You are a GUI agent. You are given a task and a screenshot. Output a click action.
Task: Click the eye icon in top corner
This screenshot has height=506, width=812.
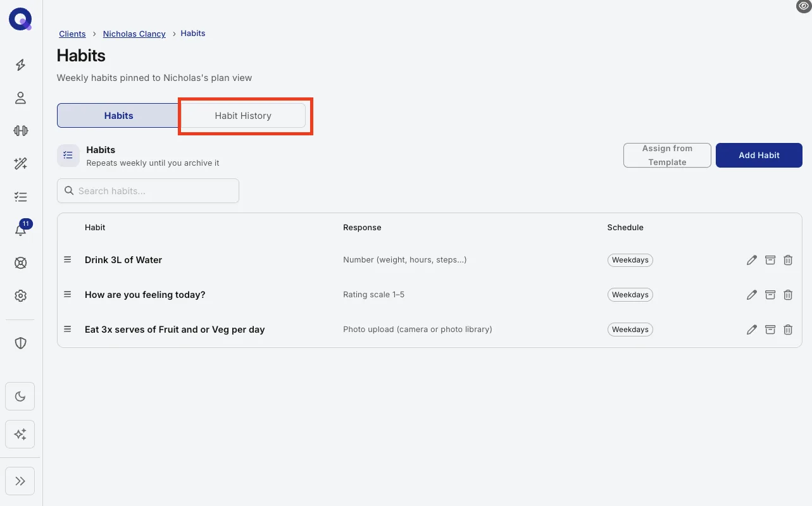point(803,6)
